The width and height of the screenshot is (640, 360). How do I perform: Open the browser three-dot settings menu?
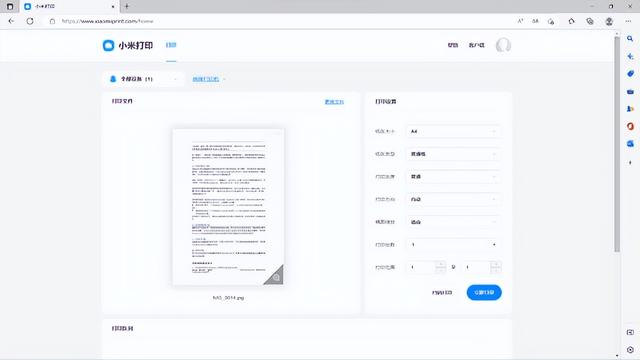coord(628,21)
